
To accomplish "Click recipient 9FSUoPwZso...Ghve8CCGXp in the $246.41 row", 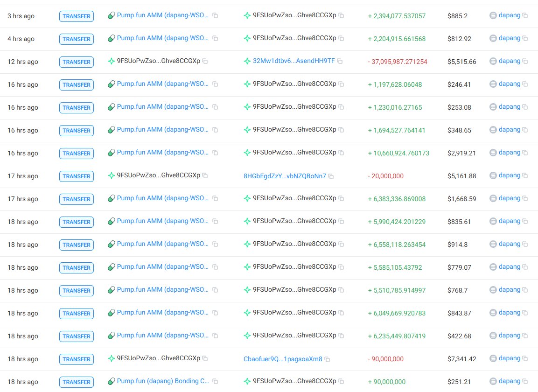I will [294, 84].
